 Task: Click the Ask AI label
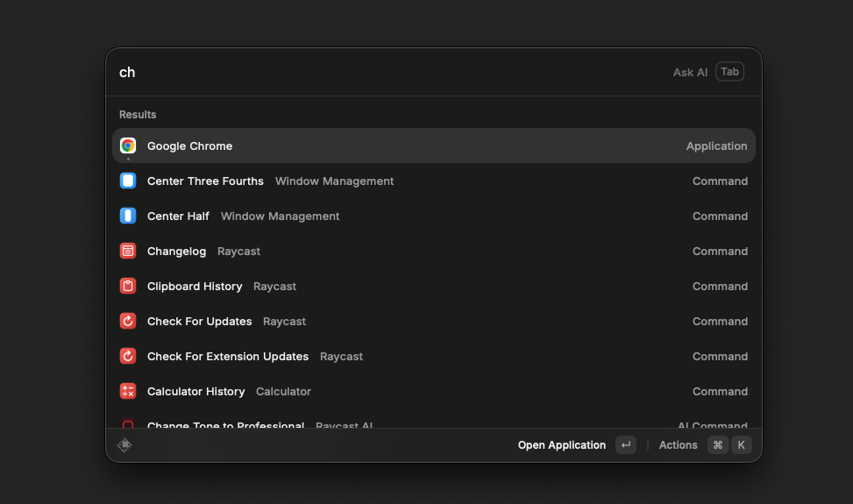click(690, 72)
